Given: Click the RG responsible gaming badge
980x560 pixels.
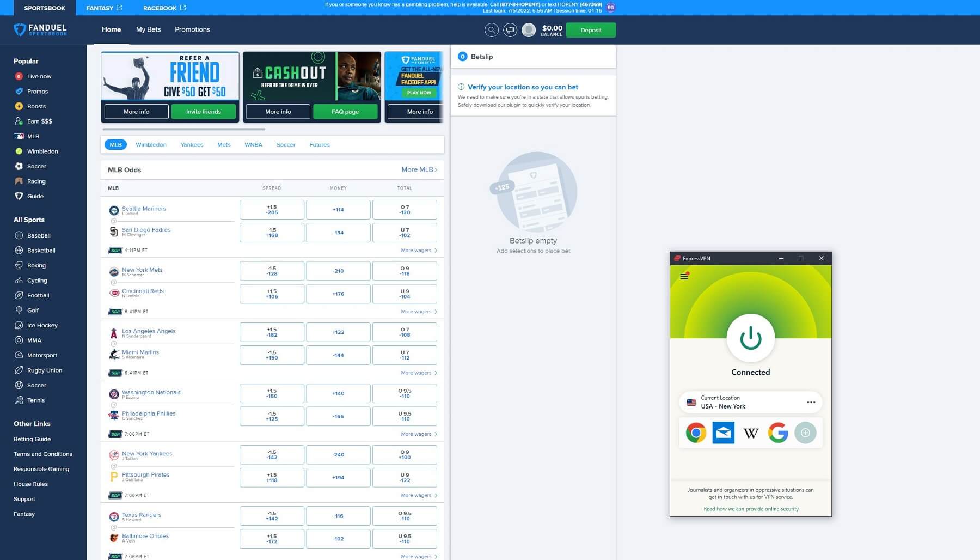Looking at the screenshot, I should (610, 8).
